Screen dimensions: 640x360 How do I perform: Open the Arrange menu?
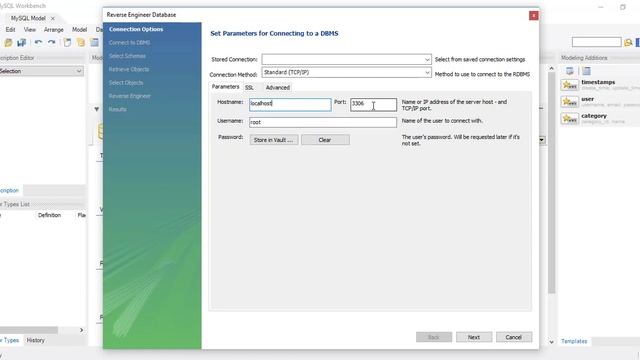point(53,30)
